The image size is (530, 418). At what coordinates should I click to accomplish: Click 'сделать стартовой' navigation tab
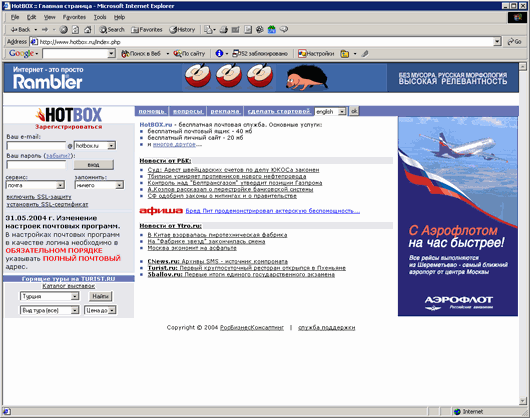pyautogui.click(x=279, y=111)
